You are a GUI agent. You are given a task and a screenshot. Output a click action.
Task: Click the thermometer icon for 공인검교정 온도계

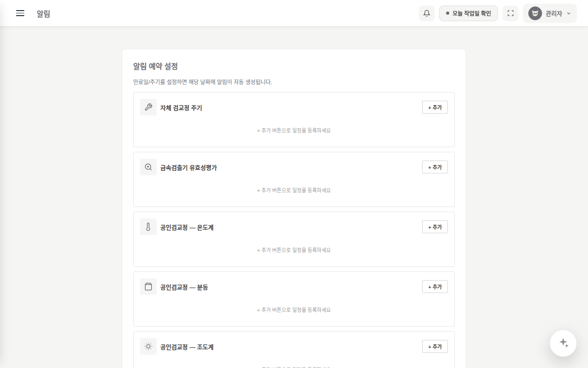[x=148, y=227]
